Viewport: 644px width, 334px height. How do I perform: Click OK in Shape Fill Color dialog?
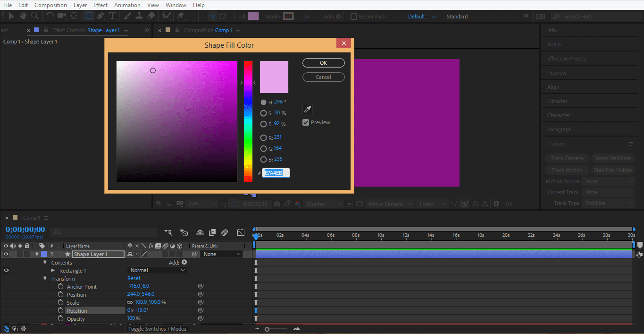(x=323, y=63)
